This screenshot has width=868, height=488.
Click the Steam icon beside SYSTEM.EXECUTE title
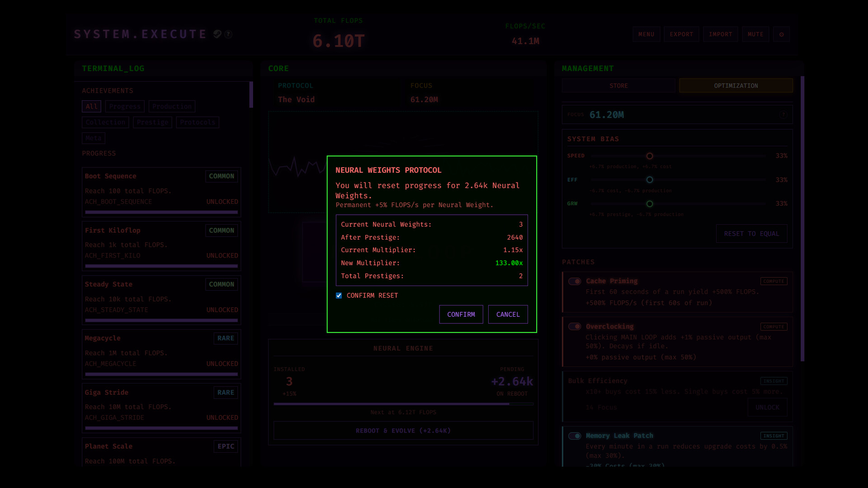click(x=217, y=34)
